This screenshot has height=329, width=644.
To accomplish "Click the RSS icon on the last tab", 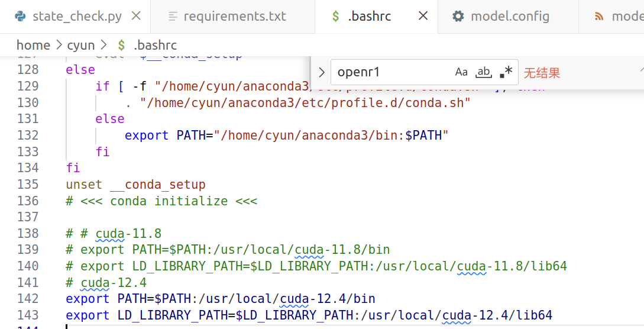I will pyautogui.click(x=599, y=17).
